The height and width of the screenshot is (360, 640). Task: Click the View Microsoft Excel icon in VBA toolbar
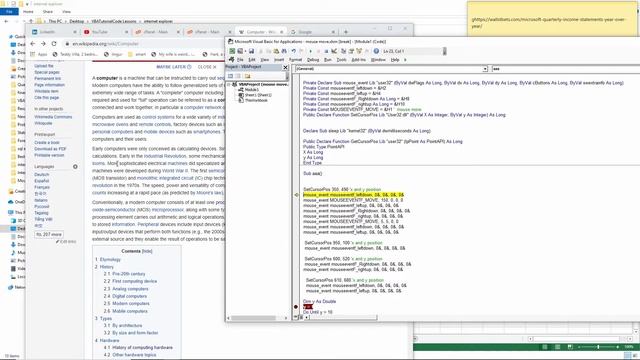[232, 51]
